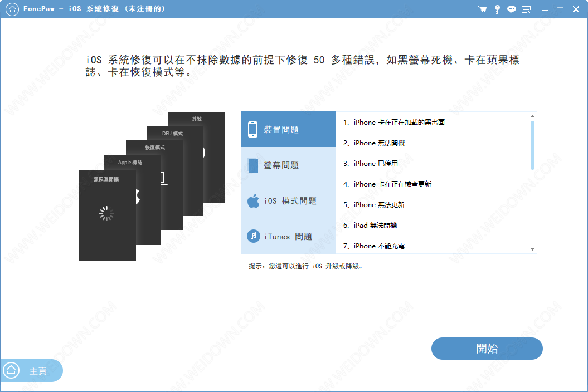Open the menu list icon in title bar
The image size is (588, 392).
pyautogui.click(x=527, y=9)
